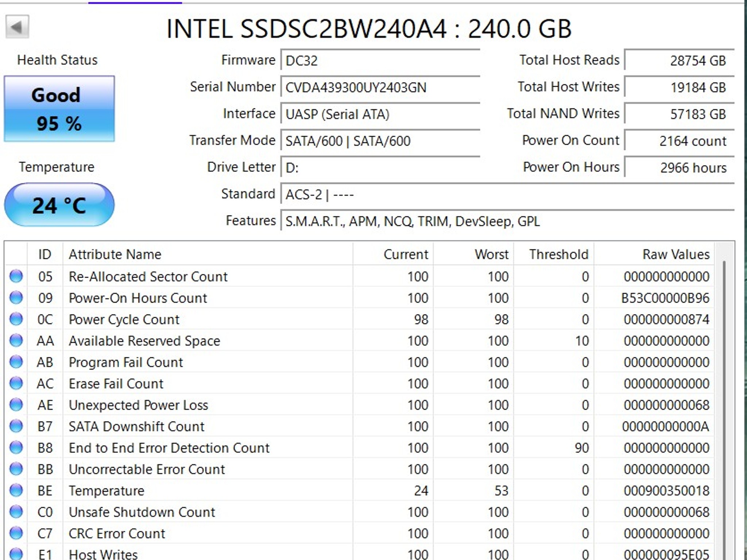The width and height of the screenshot is (747, 560).
Task: Click the Power On Count value 2164 count
Action: (x=679, y=141)
